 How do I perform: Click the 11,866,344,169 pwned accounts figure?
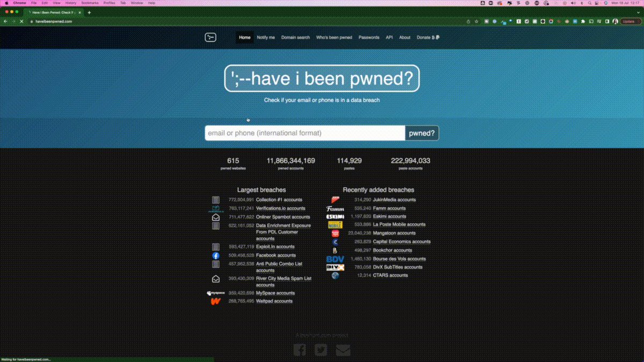coord(291,161)
